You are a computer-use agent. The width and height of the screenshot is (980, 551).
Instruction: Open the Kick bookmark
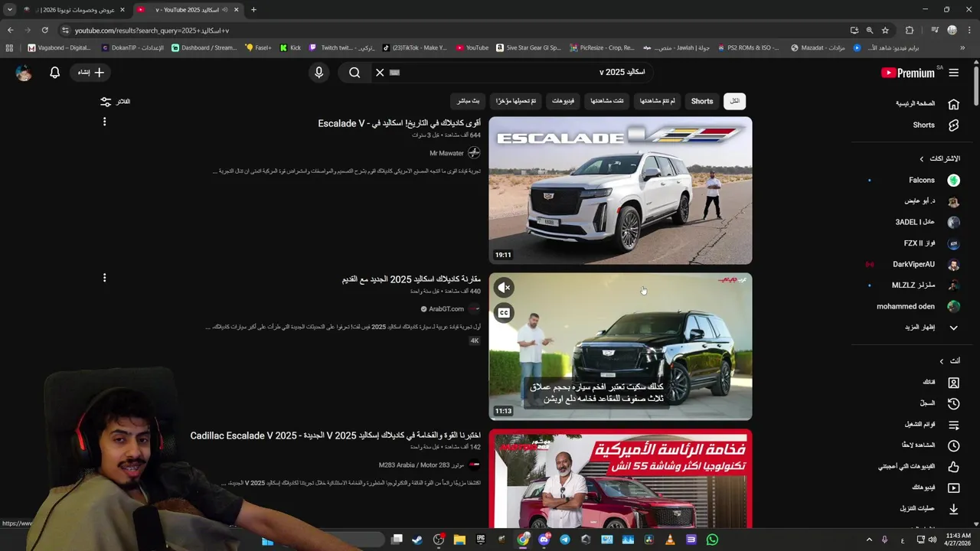(x=290, y=47)
